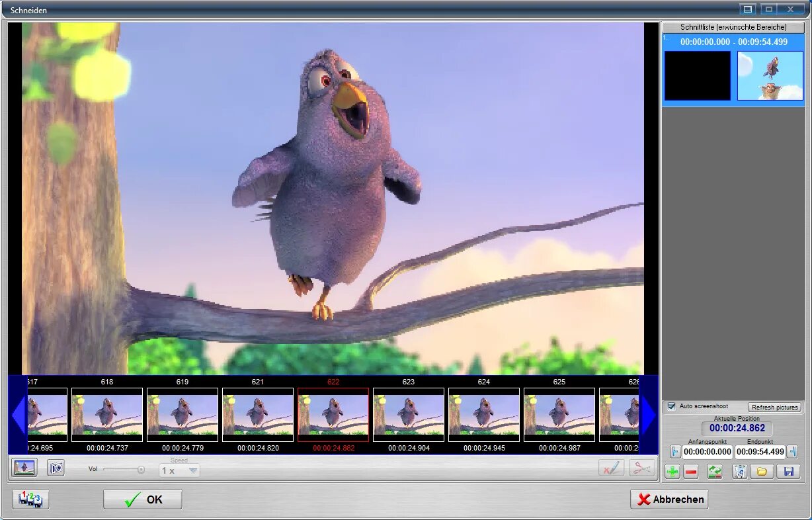Save the cut list with the floppy icon
812x520 pixels.
(x=788, y=472)
